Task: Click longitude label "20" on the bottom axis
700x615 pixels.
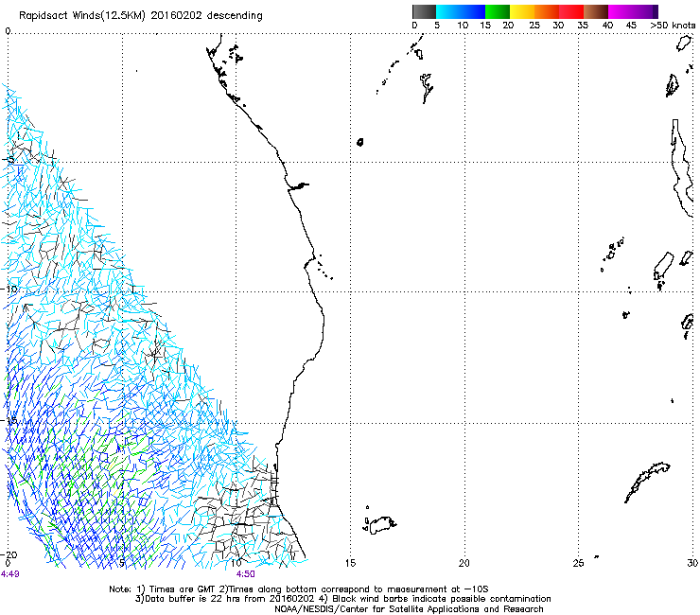Action: pyautogui.click(x=464, y=563)
